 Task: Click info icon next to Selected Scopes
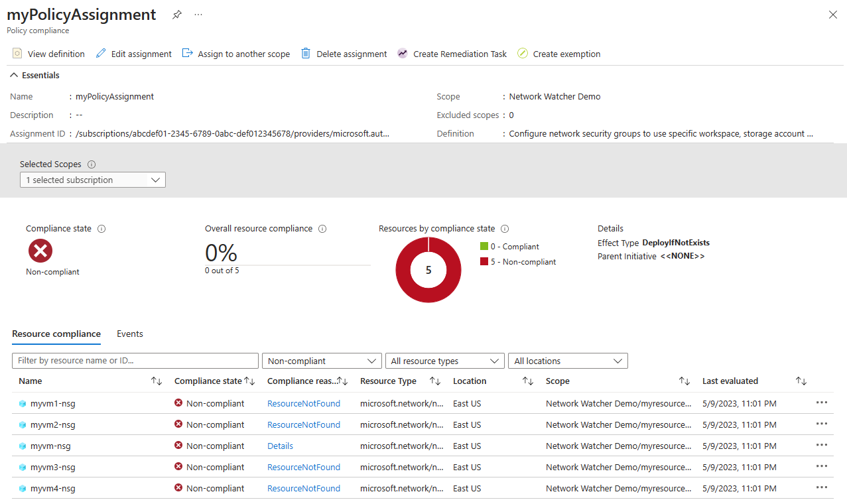pyautogui.click(x=92, y=164)
